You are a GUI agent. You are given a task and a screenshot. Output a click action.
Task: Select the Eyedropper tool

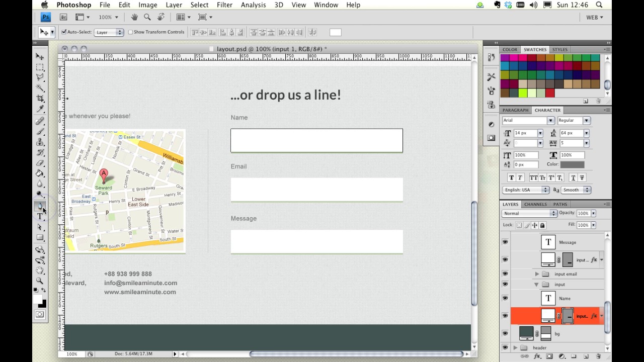(x=40, y=109)
